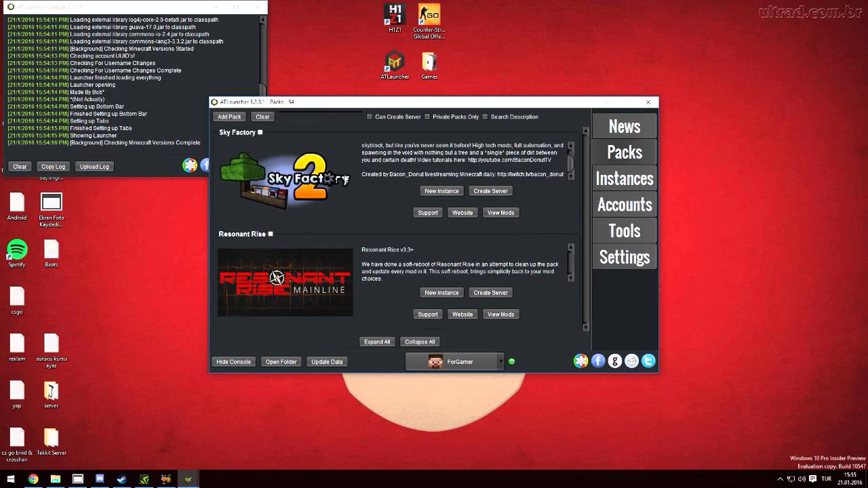Open the Games desktop folder
Screen dimensions: 868x488
click(x=429, y=66)
